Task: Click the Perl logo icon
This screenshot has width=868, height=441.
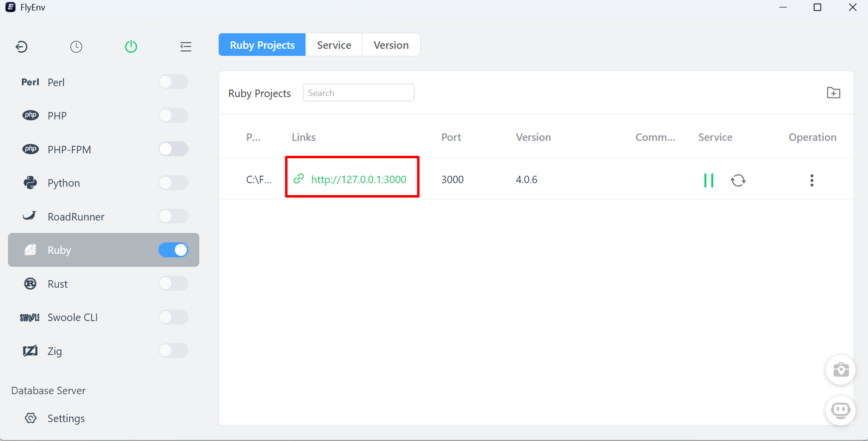Action: [30, 82]
